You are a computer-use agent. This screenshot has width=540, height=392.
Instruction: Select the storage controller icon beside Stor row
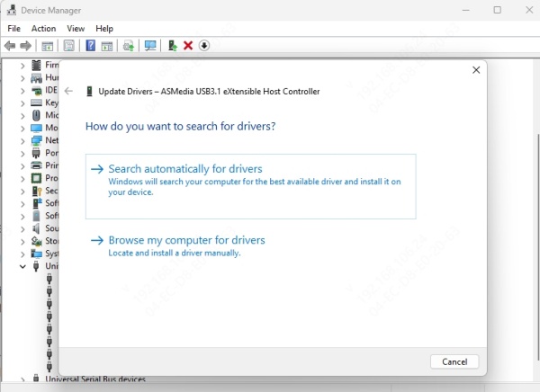36,241
